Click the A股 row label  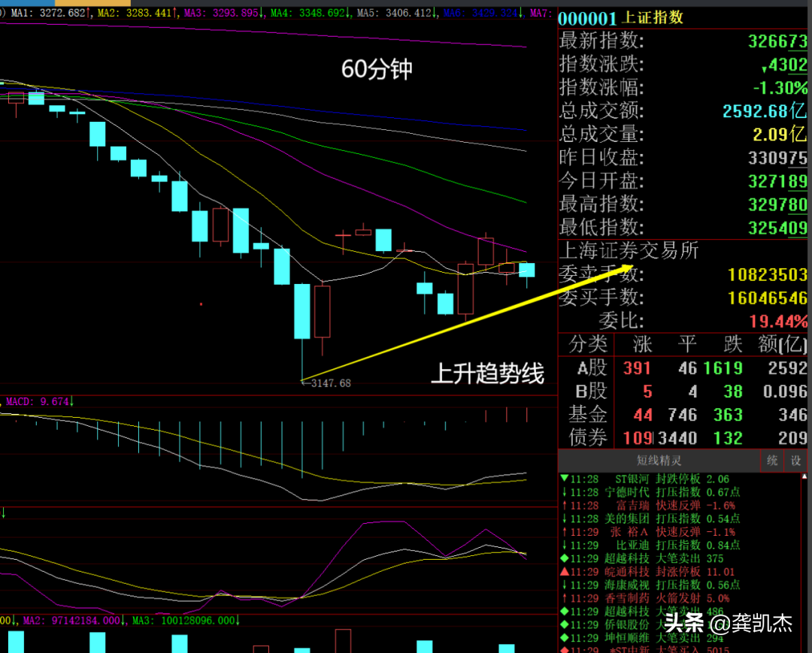pos(592,368)
